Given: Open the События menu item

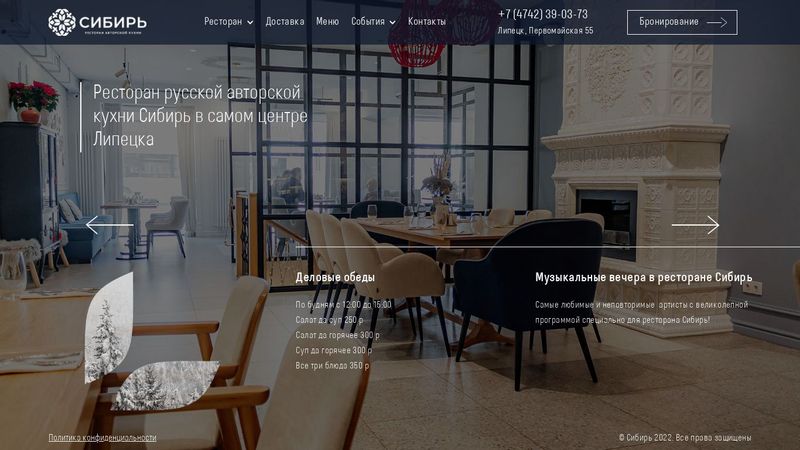Looking at the screenshot, I should coord(368,21).
